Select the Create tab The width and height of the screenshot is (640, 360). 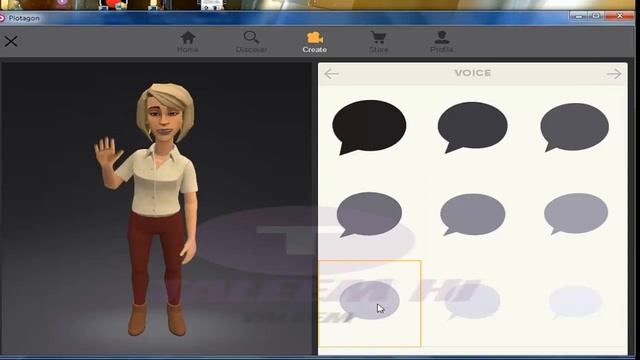pyautogui.click(x=314, y=42)
